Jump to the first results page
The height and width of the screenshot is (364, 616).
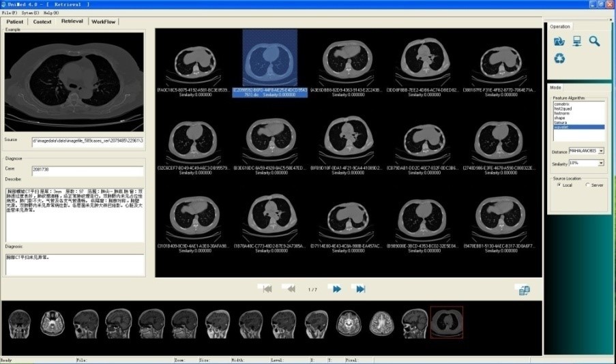point(267,289)
